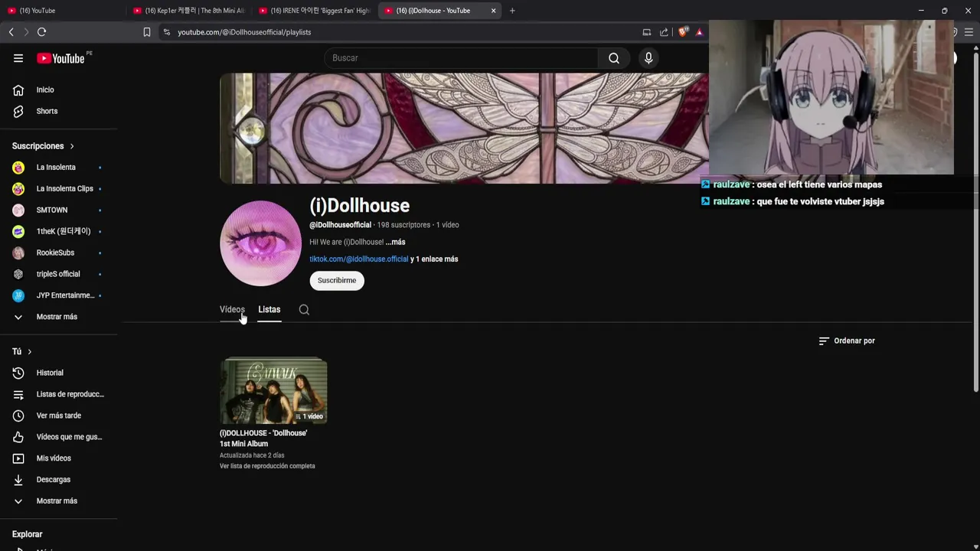Switch to the Kep1er browser tab
980x551 pixels.
click(188, 11)
